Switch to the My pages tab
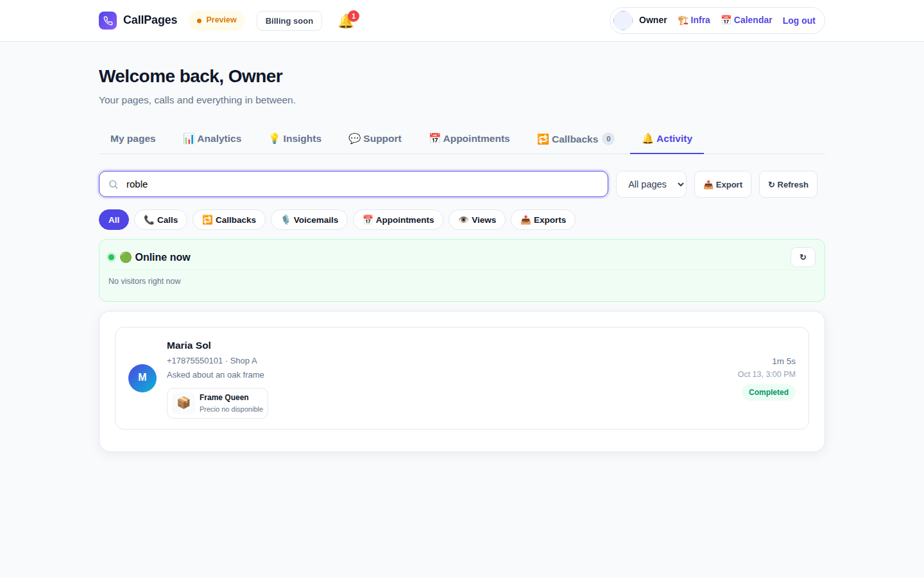Screen dimensions: 924x578 pos(133,139)
